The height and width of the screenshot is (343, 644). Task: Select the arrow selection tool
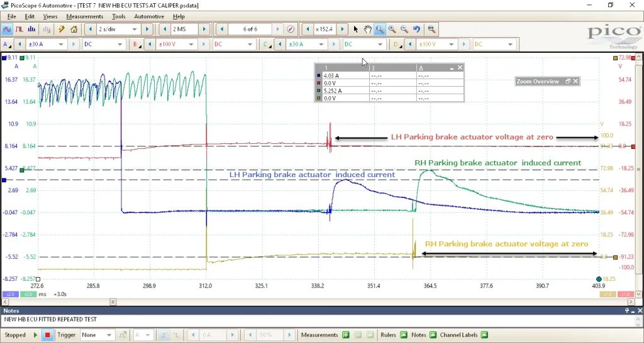click(356, 29)
